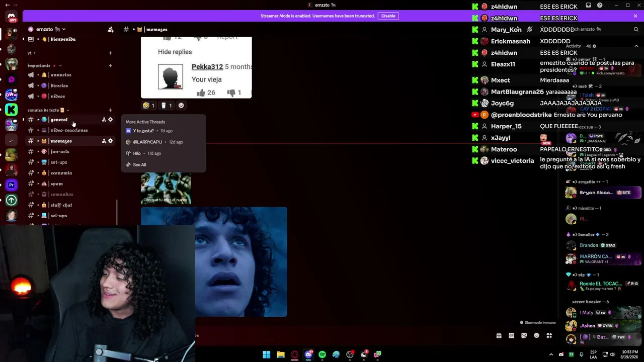Collapse the importante category

(x=45, y=65)
